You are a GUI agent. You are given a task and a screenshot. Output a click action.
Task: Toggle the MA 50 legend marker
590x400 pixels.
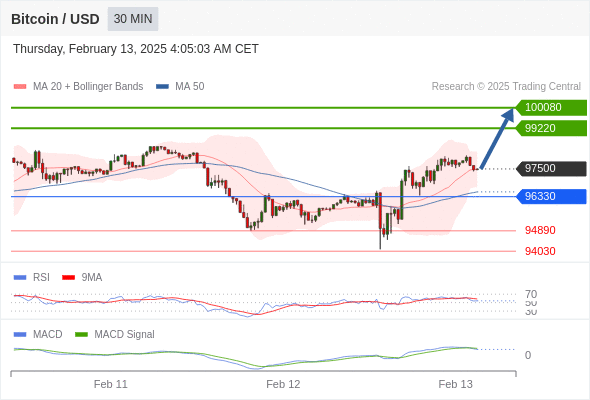click(x=162, y=87)
